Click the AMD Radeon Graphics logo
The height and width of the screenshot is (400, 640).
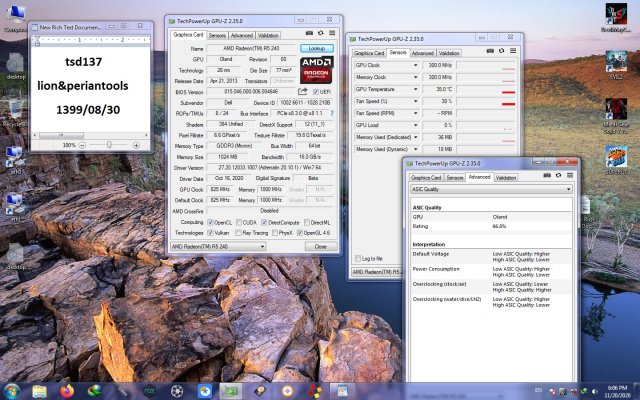click(x=318, y=72)
